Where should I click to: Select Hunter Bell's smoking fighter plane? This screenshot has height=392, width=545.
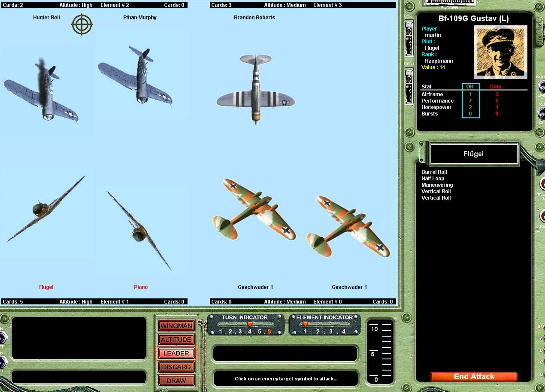(x=43, y=92)
